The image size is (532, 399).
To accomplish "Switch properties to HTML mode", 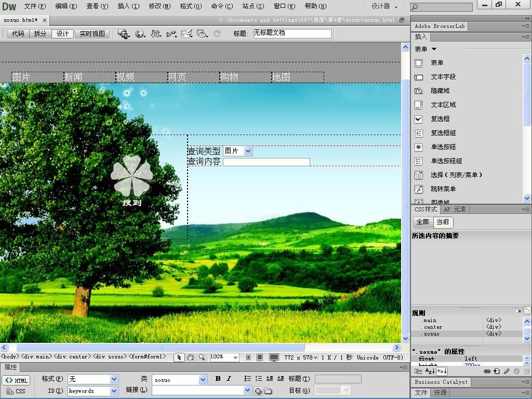I will coord(16,380).
